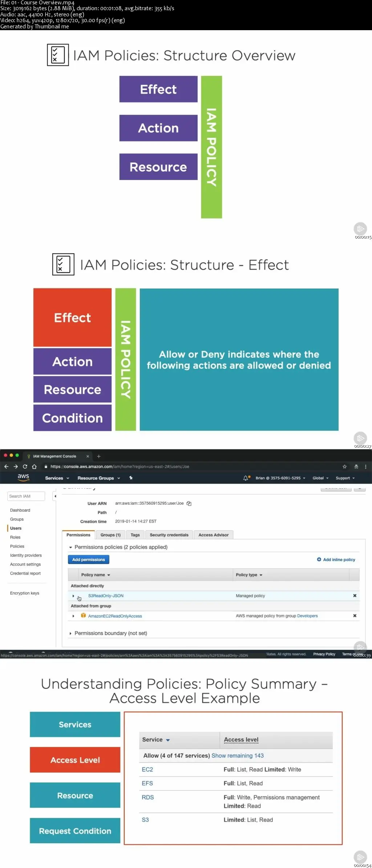The width and height of the screenshot is (372, 868).
Task: Open the Access Advisor tab
Action: pos(214,535)
